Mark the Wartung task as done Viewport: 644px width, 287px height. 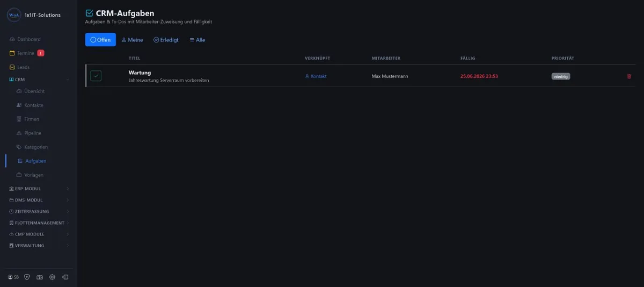pyautogui.click(x=96, y=76)
